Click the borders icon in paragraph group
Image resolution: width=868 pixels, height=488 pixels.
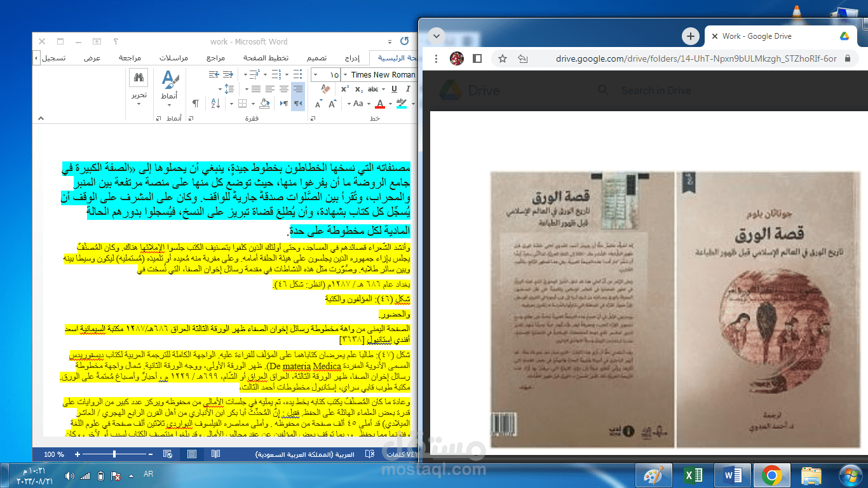pyautogui.click(x=242, y=104)
